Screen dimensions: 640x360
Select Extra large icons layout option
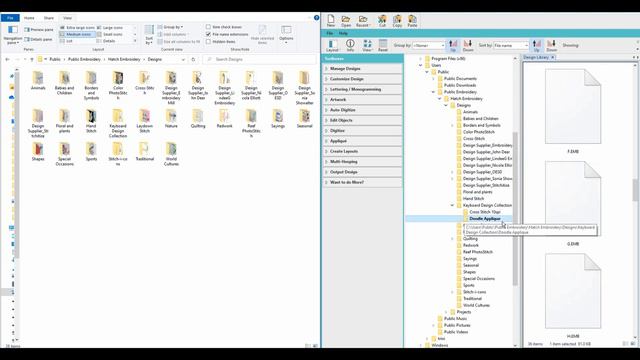coord(78,27)
